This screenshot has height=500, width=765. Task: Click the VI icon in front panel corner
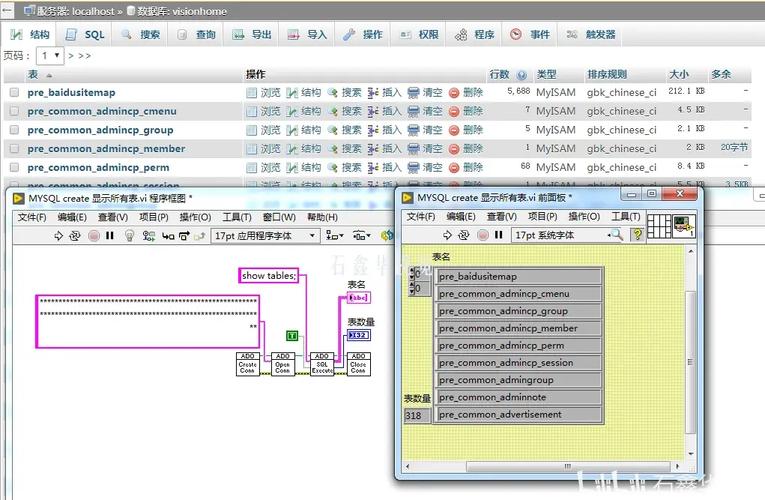[x=684, y=226]
